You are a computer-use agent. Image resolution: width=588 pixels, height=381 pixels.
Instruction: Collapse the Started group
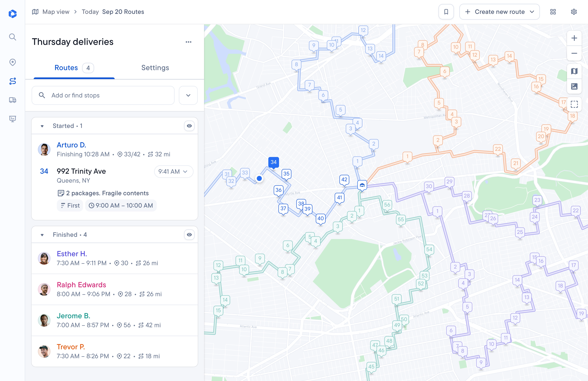tap(42, 126)
